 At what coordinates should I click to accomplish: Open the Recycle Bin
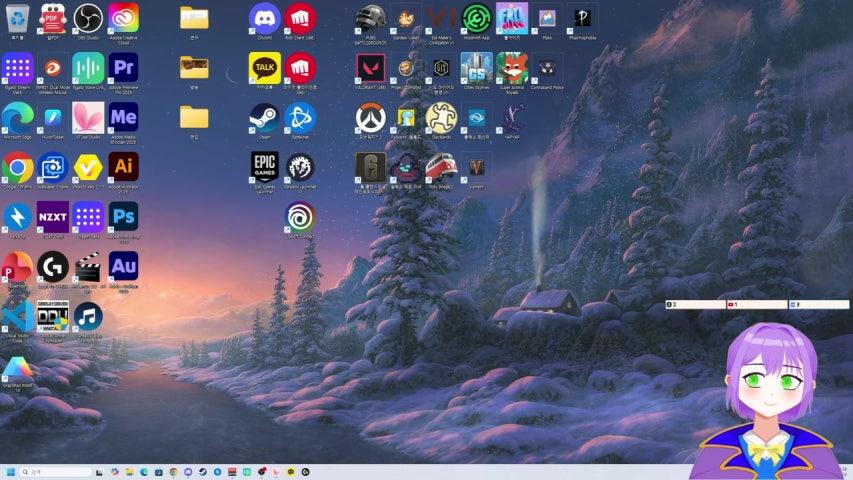(x=17, y=18)
